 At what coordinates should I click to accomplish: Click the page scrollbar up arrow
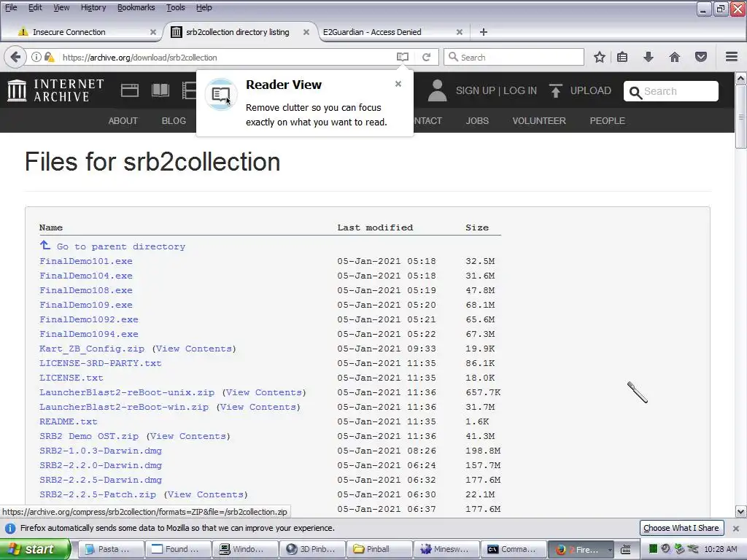[x=741, y=77]
